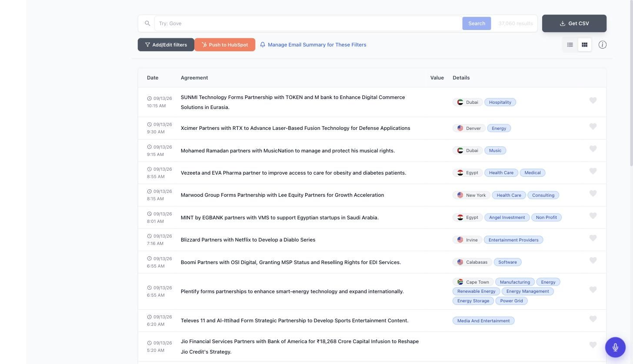Image resolution: width=633 pixels, height=364 pixels.
Task: Click the Search button
Action: pos(476,23)
